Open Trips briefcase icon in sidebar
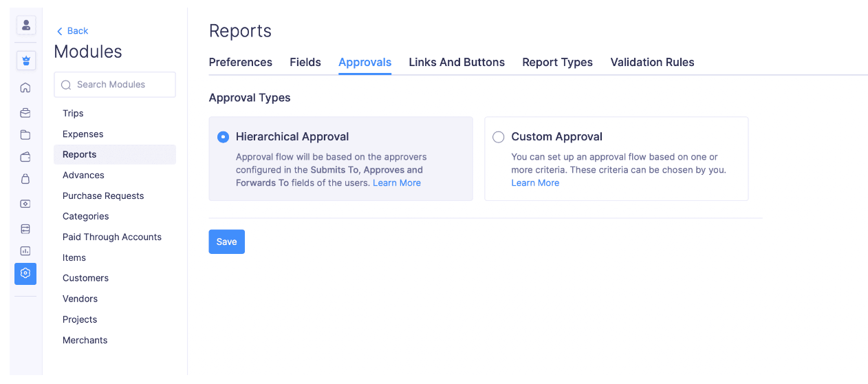Image resolution: width=868 pixels, height=384 pixels. pyautogui.click(x=25, y=113)
